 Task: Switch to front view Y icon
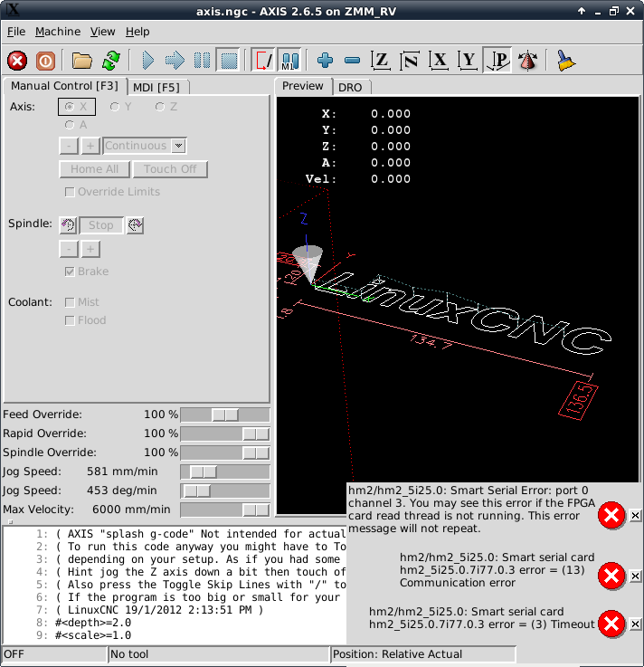[x=468, y=61]
